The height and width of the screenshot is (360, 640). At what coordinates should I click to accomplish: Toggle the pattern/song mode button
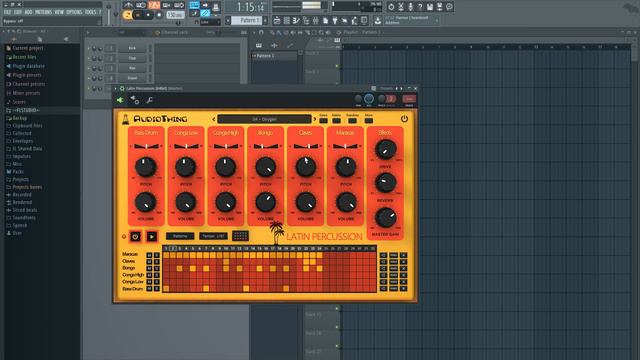tap(127, 15)
